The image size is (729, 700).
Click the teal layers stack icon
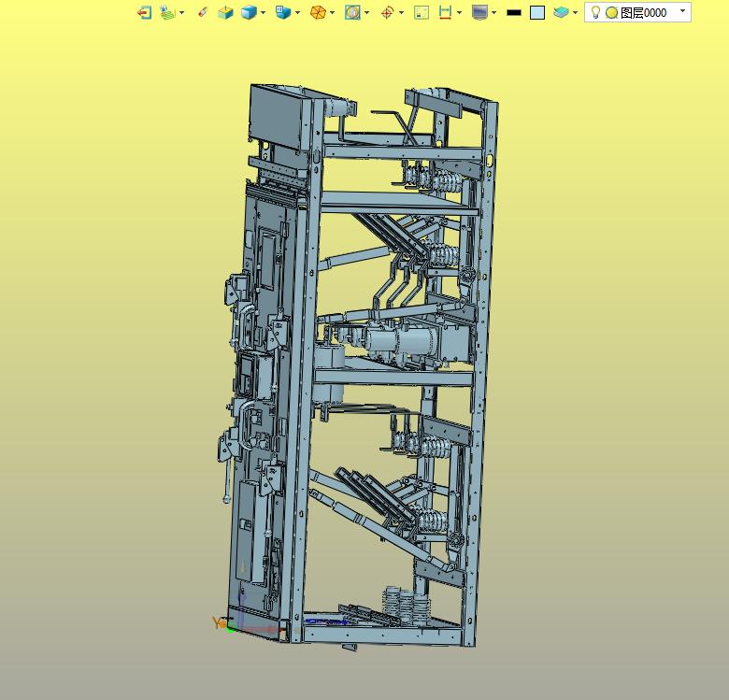coord(561,12)
